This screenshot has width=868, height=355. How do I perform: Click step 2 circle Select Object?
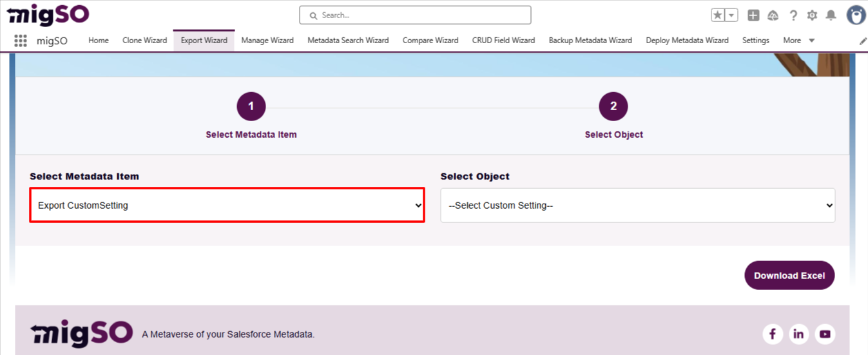(x=613, y=106)
